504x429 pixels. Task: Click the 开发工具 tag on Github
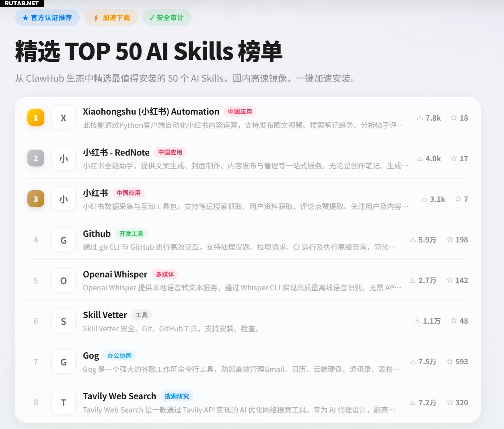pos(131,234)
